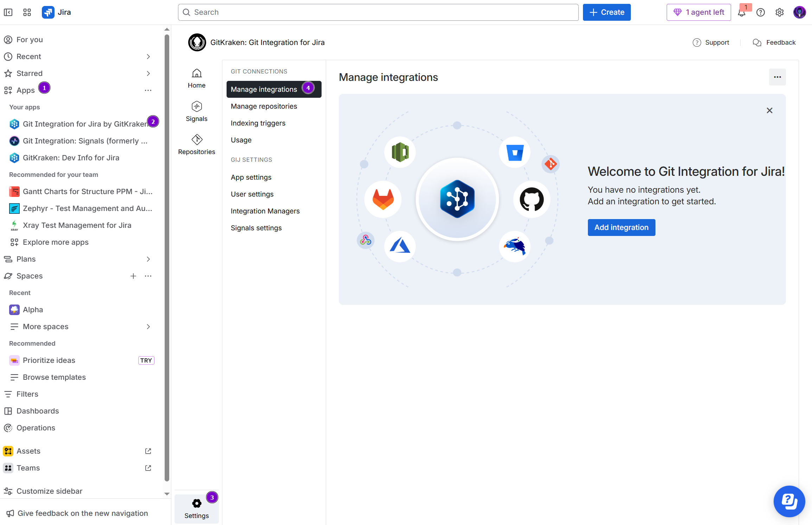Collapse sidebar with top-left toggle icon
Image resolution: width=812 pixels, height=525 pixels.
point(8,12)
